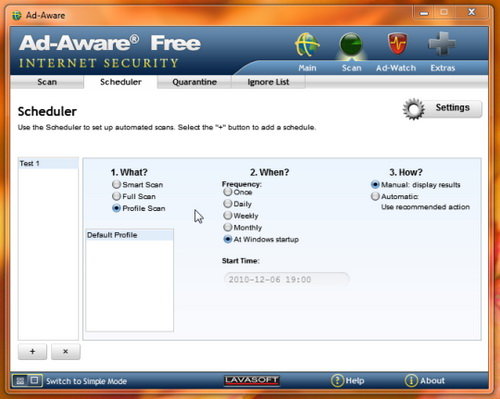
Task: Choose the Full Scan option
Action: click(x=116, y=196)
